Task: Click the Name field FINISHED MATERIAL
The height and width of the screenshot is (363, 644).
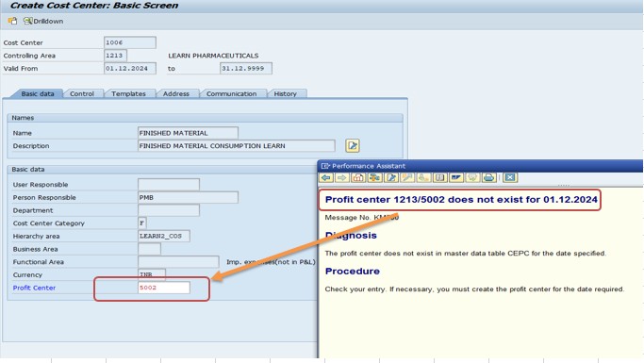Action: tap(188, 133)
